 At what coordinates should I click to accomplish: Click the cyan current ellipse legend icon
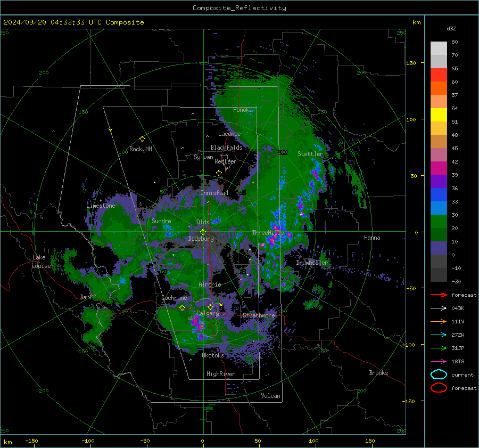439,374
